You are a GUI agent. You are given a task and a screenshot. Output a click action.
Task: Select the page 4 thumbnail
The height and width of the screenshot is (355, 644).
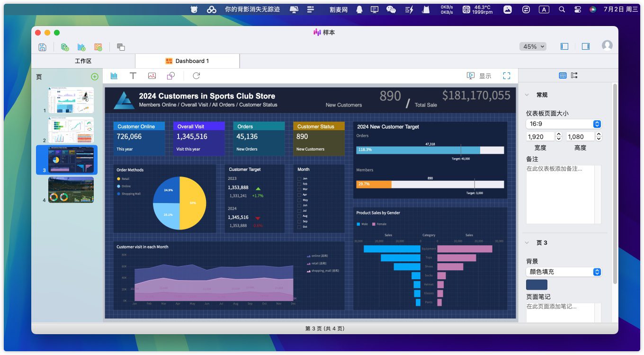(x=71, y=190)
